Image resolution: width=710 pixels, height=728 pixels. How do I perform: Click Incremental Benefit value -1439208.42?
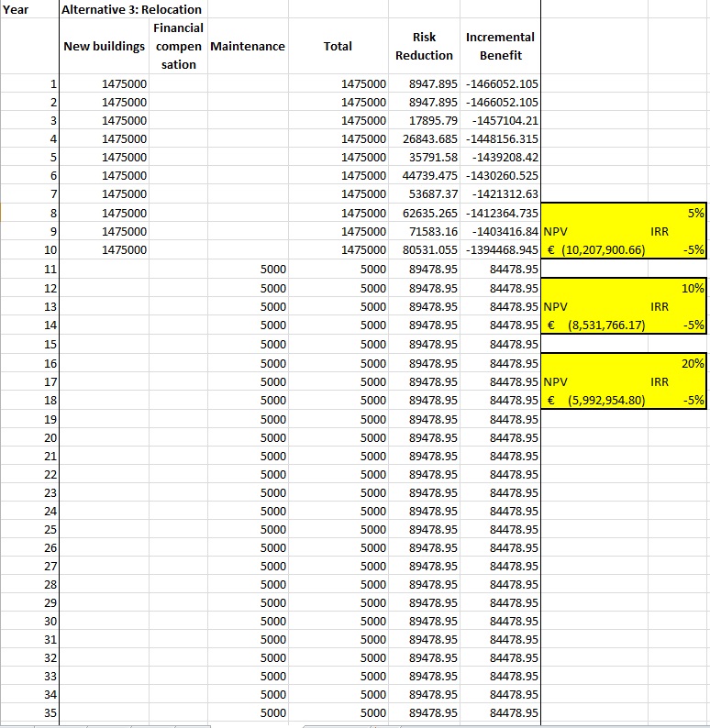(x=501, y=157)
